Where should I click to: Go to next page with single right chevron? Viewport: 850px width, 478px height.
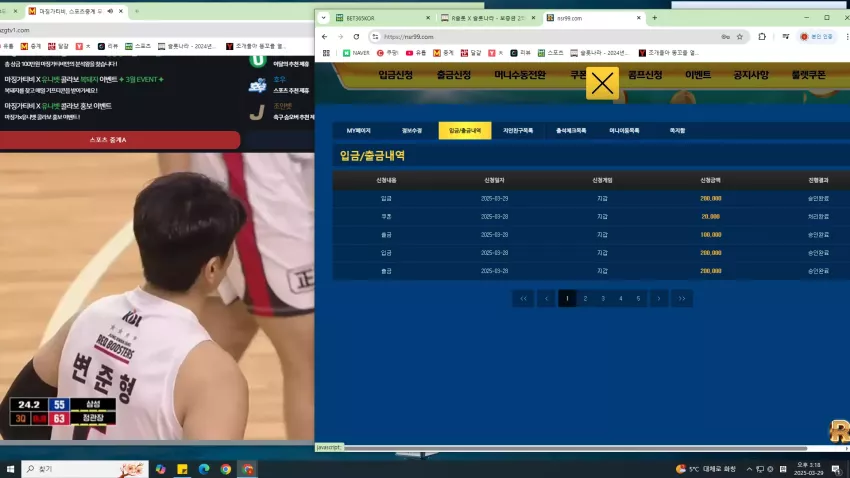click(x=659, y=299)
